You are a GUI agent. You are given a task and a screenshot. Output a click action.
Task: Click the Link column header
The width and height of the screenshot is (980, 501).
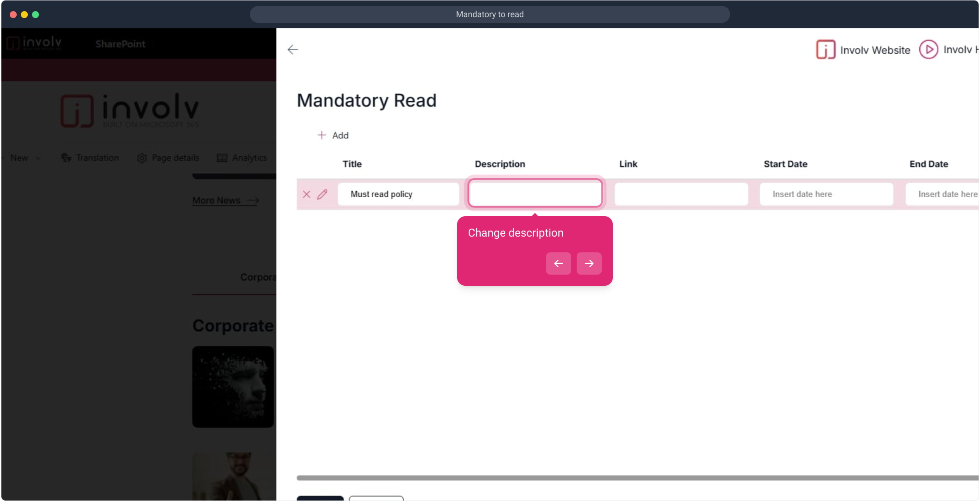pos(628,164)
